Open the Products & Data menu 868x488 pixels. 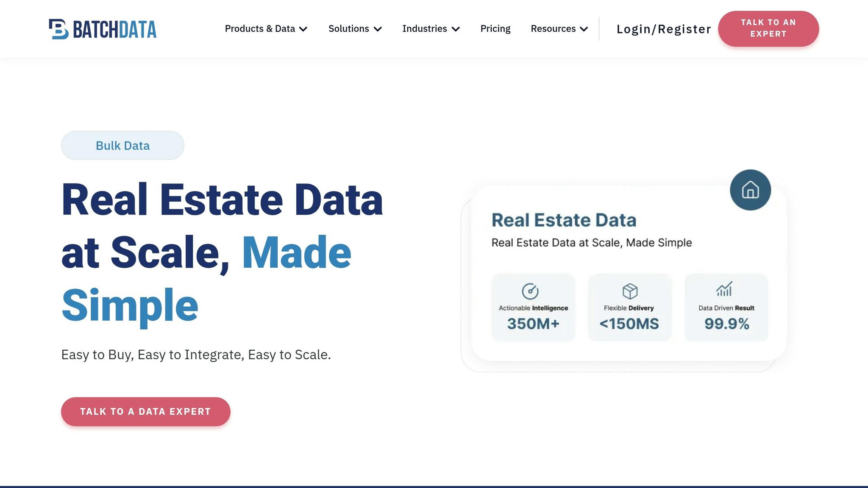(x=266, y=29)
